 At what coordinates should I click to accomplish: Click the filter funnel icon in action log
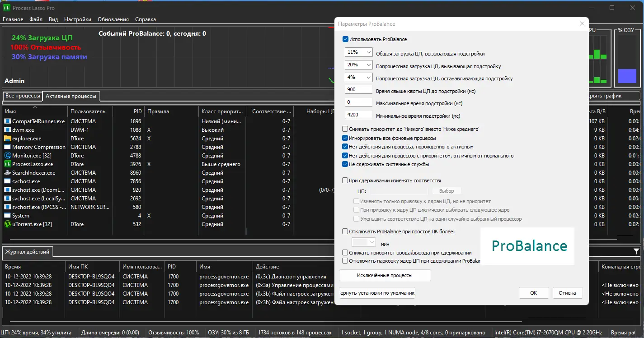coord(636,251)
